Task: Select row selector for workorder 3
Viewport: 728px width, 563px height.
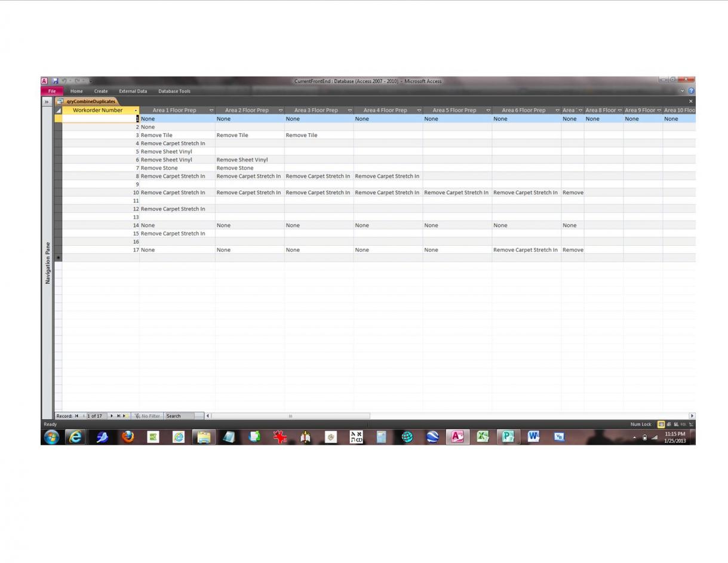Action: coord(59,135)
